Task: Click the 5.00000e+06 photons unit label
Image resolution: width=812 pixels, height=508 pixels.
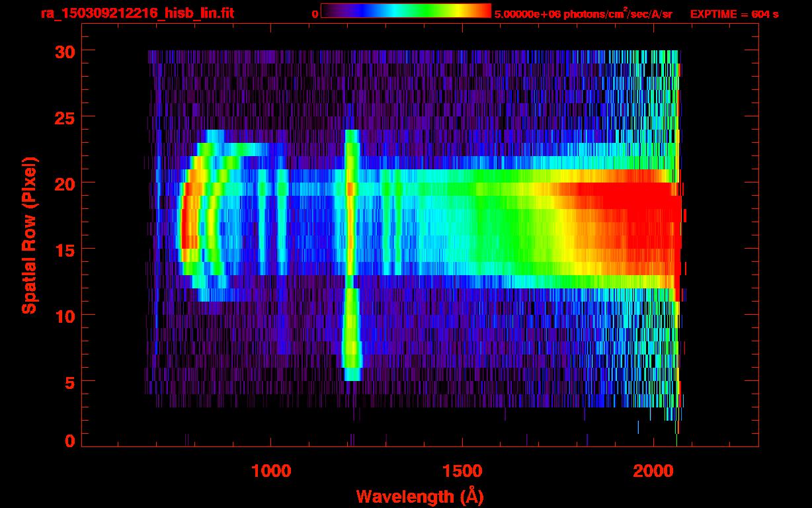Action: tap(583, 14)
